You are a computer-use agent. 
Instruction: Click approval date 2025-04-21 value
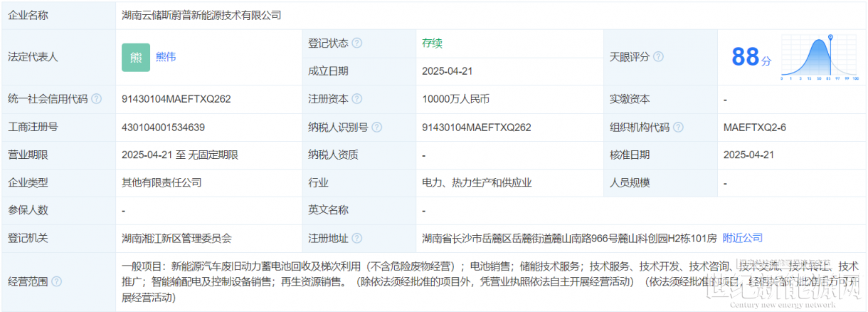(x=748, y=155)
